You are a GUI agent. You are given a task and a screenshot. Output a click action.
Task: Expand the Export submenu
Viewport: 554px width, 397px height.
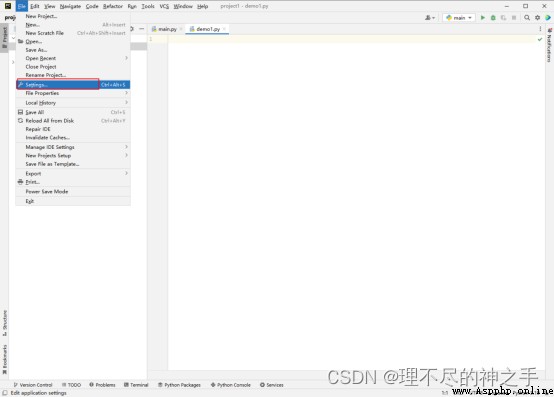[73, 174]
